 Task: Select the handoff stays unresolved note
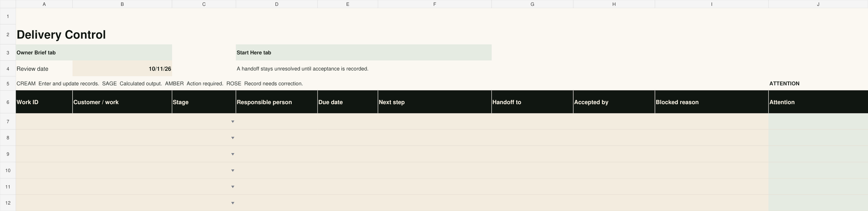[x=302, y=69]
